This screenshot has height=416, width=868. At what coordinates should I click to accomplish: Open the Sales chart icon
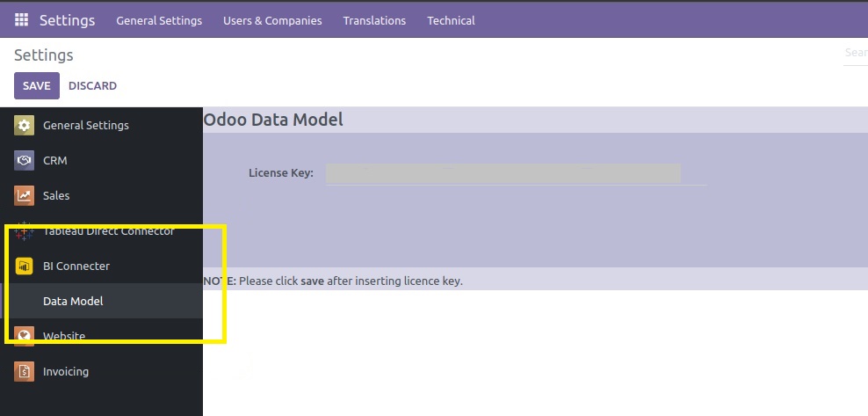(x=24, y=195)
